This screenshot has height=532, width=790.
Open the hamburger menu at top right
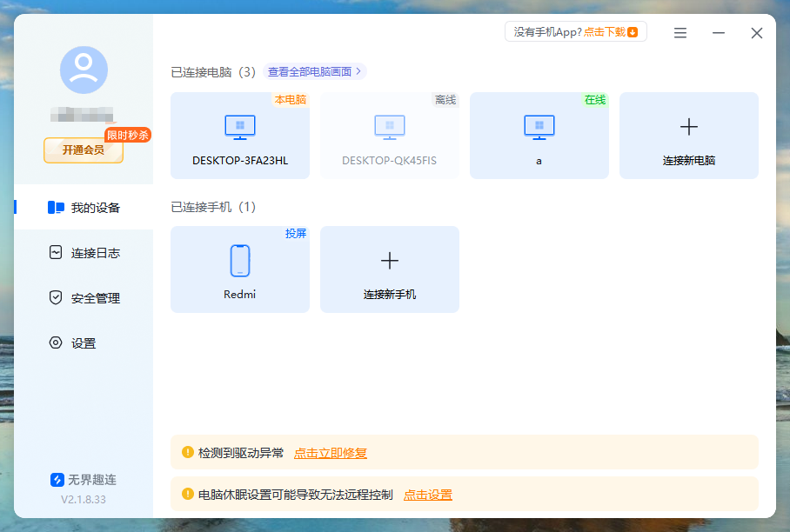tap(680, 32)
